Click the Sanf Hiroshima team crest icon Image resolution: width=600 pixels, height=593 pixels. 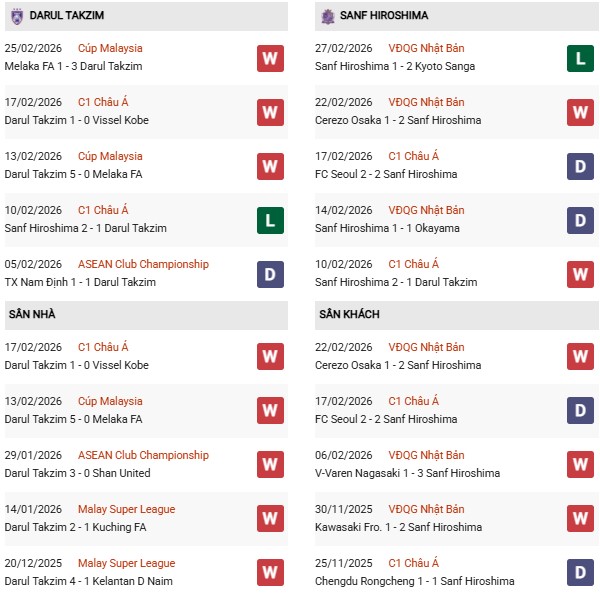[x=328, y=16]
